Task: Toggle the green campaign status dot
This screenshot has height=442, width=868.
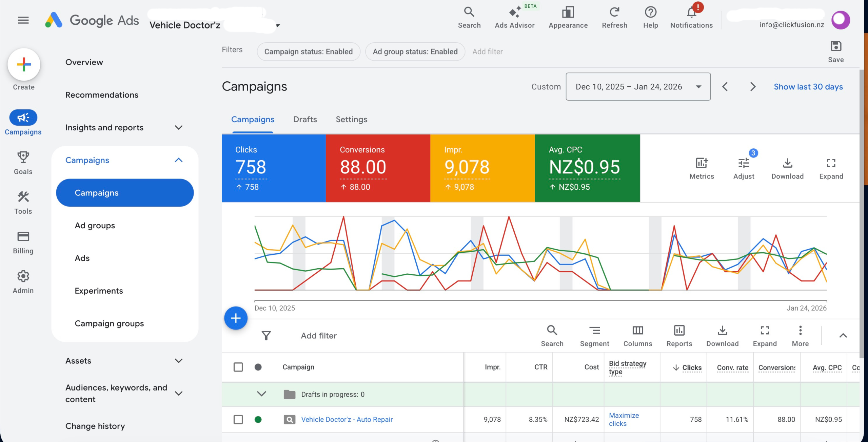Action: (x=258, y=420)
